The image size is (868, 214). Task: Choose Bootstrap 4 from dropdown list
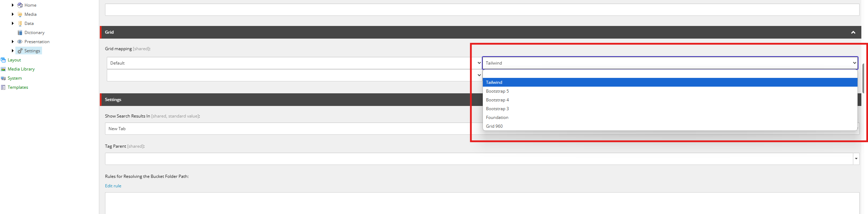(670, 100)
